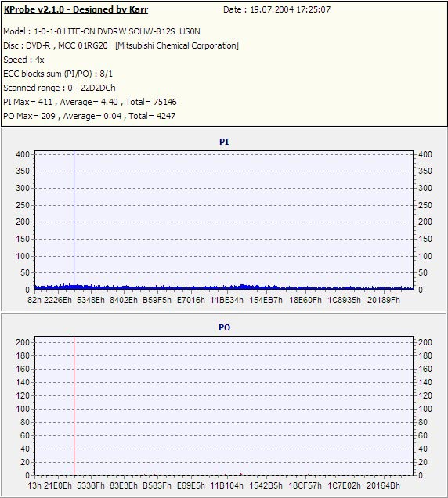
Task: Click the Date 19.07.2004 timestamp
Action: coord(276,9)
